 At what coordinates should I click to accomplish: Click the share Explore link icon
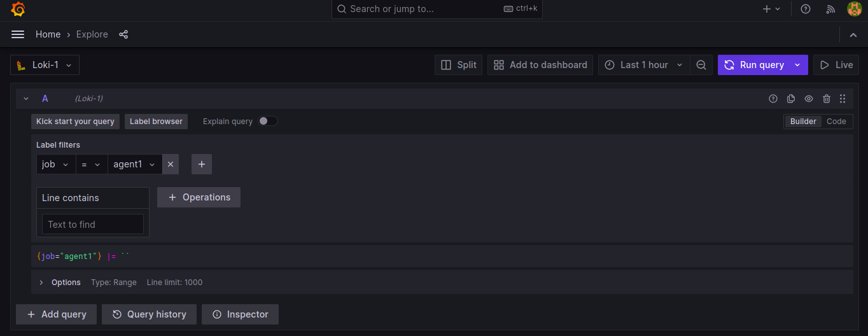point(123,34)
